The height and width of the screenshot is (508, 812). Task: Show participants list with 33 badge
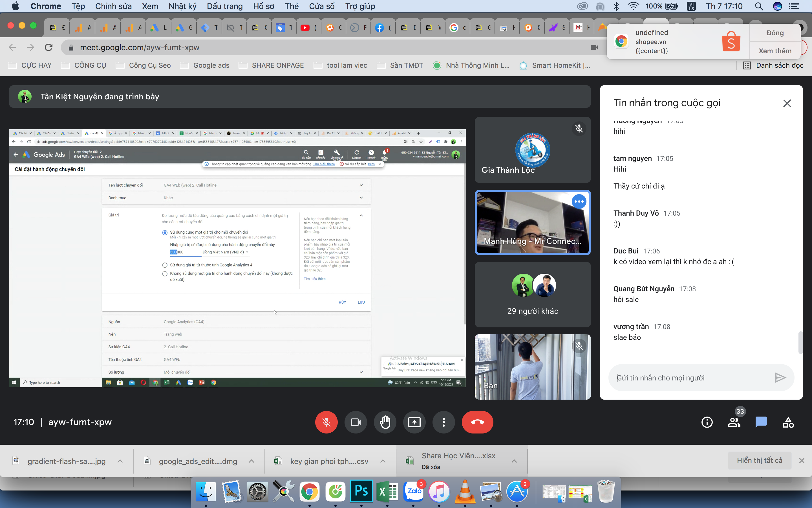pyautogui.click(x=734, y=422)
